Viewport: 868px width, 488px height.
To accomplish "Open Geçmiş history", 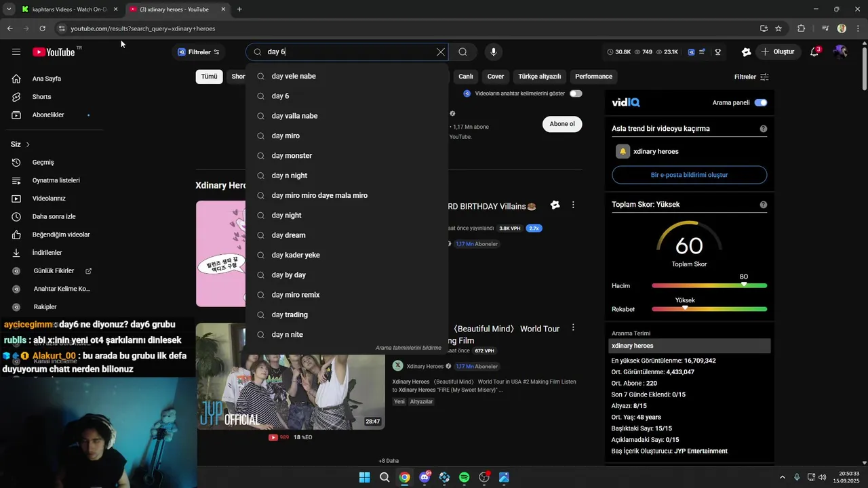I will (43, 163).
